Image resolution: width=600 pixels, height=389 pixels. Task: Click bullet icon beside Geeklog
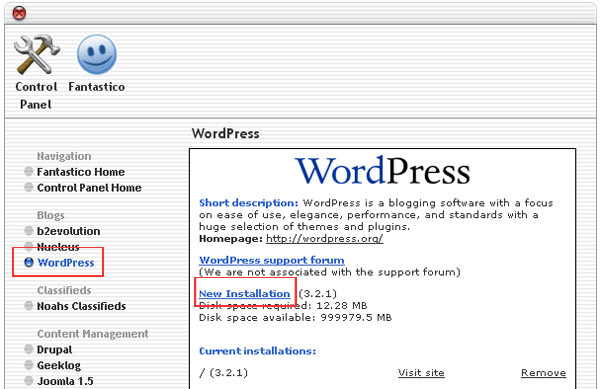click(x=29, y=365)
